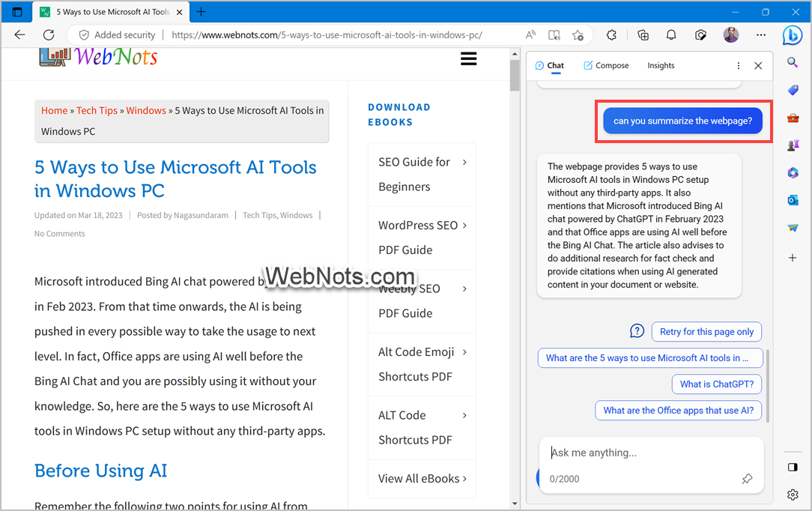Toggle Enter Immersive Reader mode
Viewport: 812px width, 511px height.
point(554,34)
